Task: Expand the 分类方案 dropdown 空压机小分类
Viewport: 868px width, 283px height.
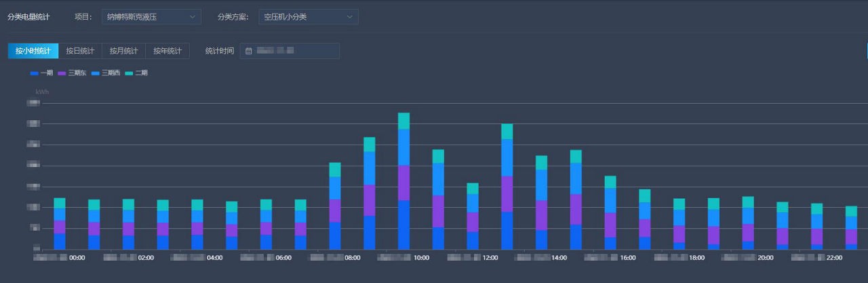Action: click(x=309, y=16)
